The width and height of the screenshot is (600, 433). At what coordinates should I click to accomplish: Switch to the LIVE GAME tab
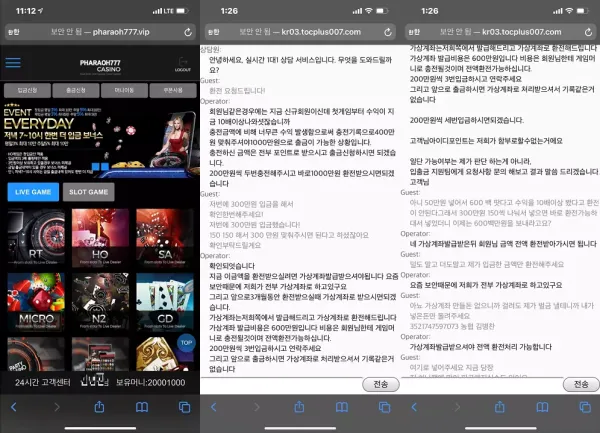(x=33, y=192)
